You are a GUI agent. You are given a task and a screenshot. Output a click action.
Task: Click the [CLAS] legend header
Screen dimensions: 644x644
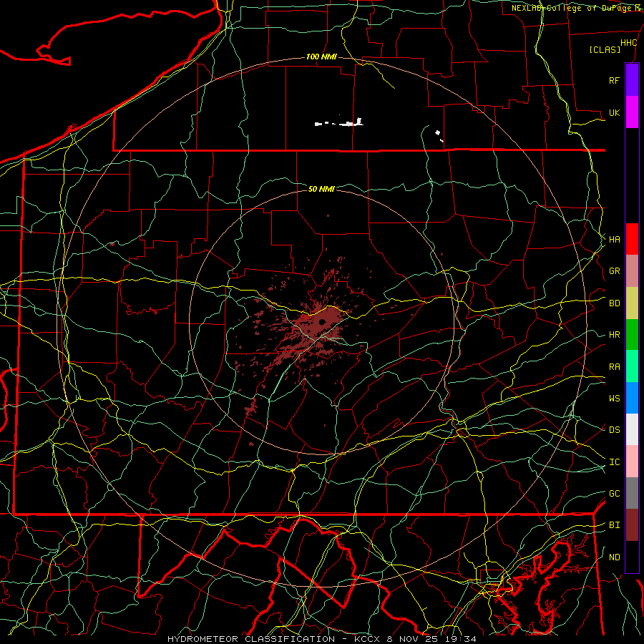click(605, 49)
